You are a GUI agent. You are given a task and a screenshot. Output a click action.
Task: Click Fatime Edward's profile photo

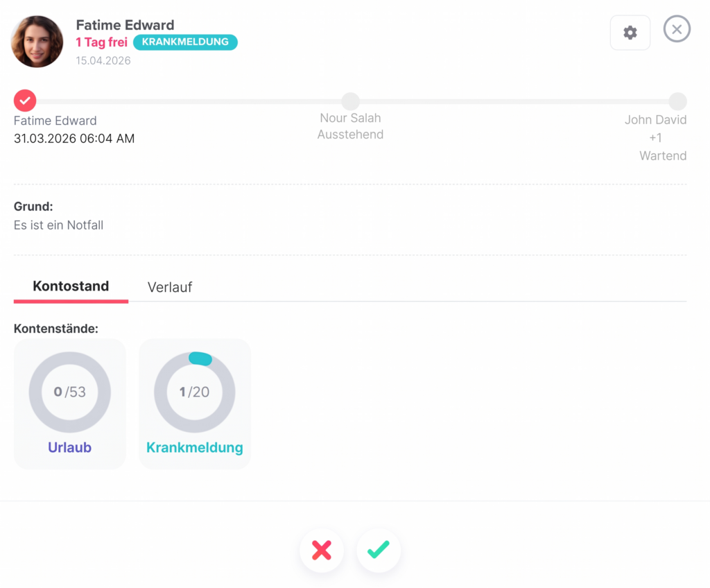pyautogui.click(x=37, y=42)
